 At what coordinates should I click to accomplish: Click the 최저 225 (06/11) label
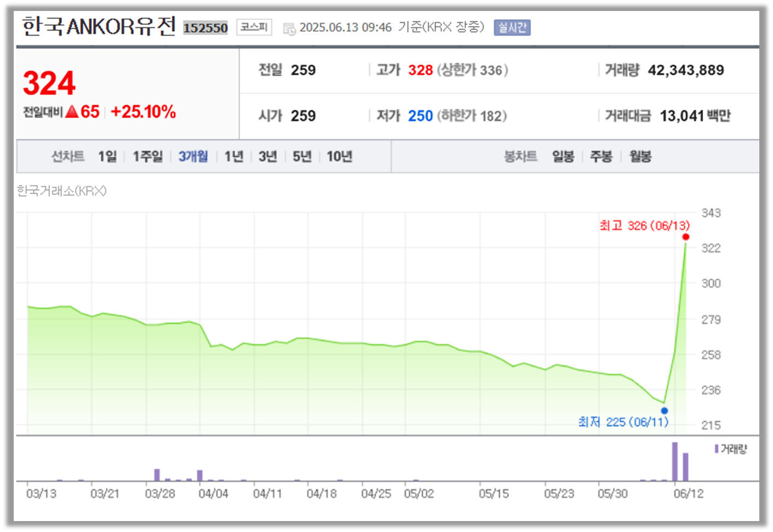[623, 422]
